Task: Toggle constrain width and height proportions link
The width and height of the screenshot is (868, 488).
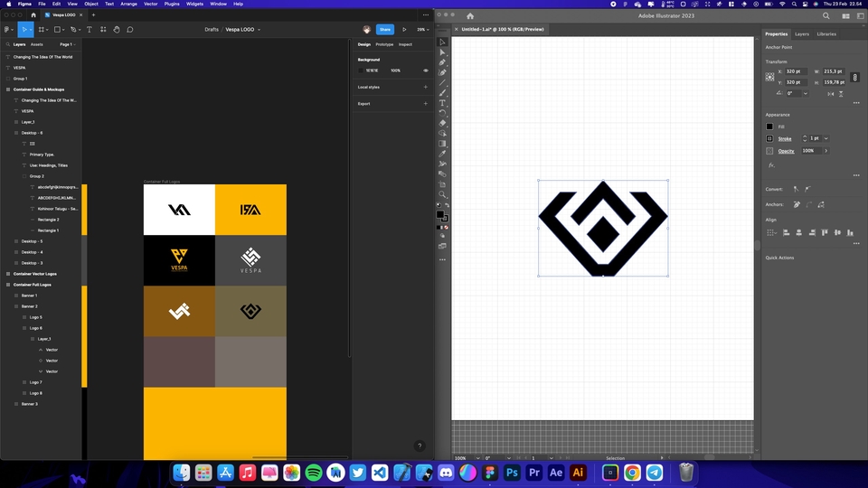Action: tap(854, 78)
